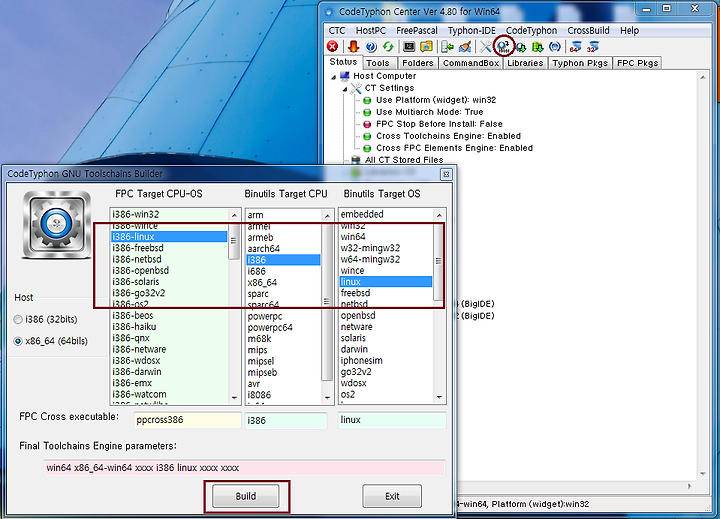Select w64-mingw32 in Binutils Target OS list
The image size is (720, 519).
pos(386,259)
